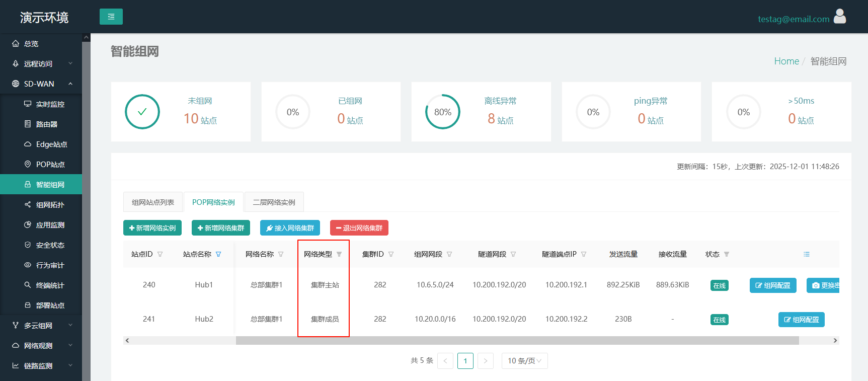The height and width of the screenshot is (381, 868).
Task: Open filter for 组网网段 column
Action: pyautogui.click(x=449, y=254)
